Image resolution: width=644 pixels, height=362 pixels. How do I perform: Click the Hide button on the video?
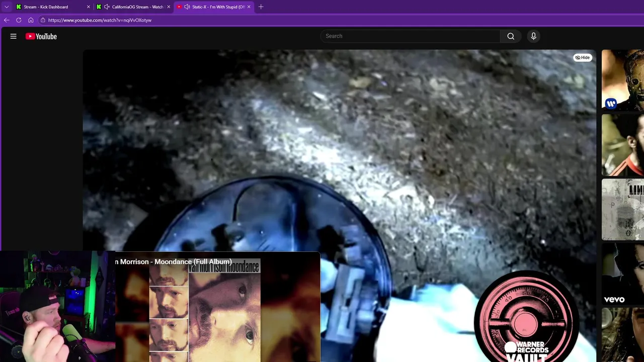click(583, 58)
